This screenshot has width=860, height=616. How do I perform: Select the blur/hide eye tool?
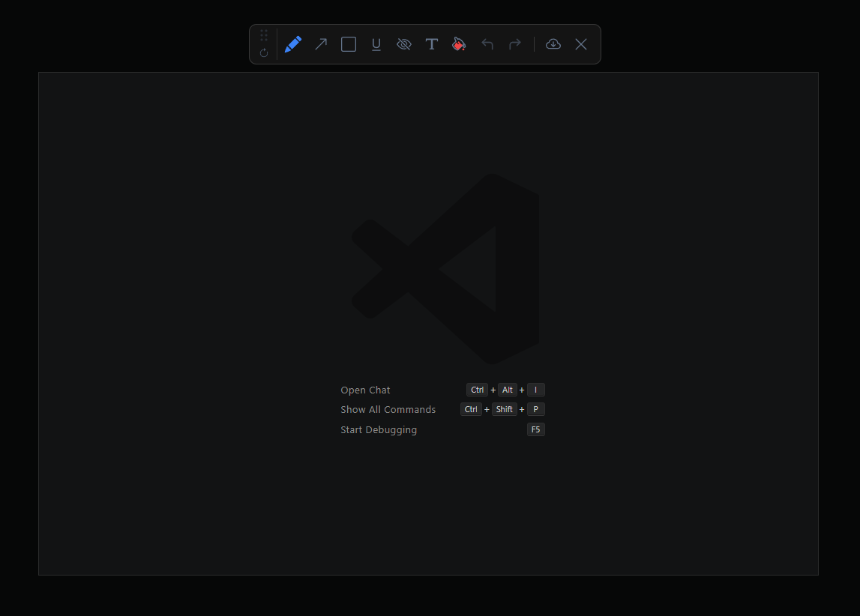pos(404,44)
